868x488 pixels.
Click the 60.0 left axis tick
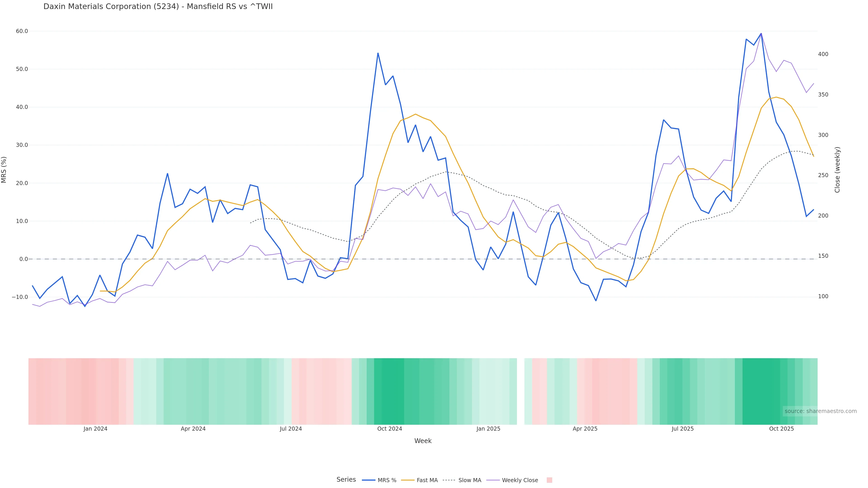coord(22,31)
